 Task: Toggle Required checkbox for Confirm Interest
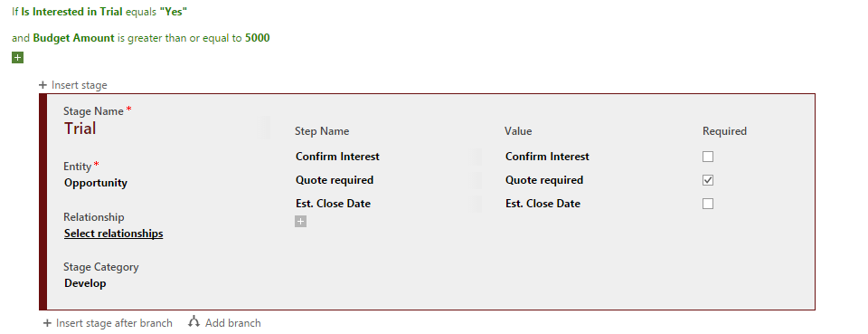point(707,157)
